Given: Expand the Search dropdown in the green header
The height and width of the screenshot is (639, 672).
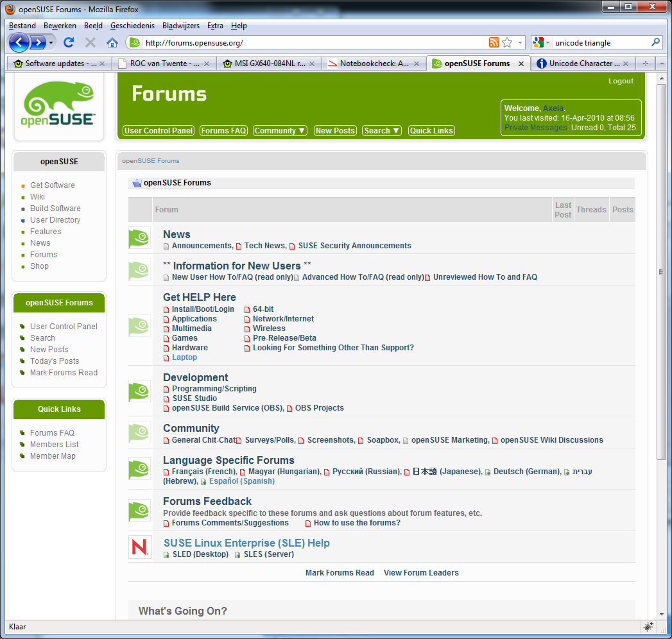Looking at the screenshot, I should tap(381, 131).
